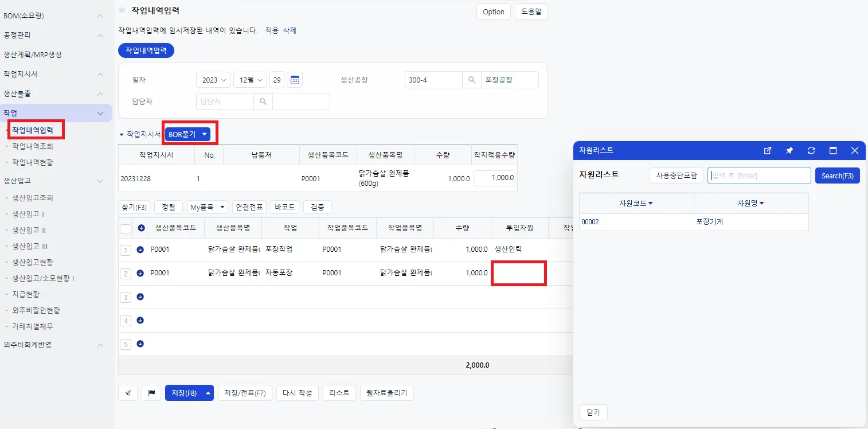
Task: Select row number 4 in the grid
Action: coord(126,321)
